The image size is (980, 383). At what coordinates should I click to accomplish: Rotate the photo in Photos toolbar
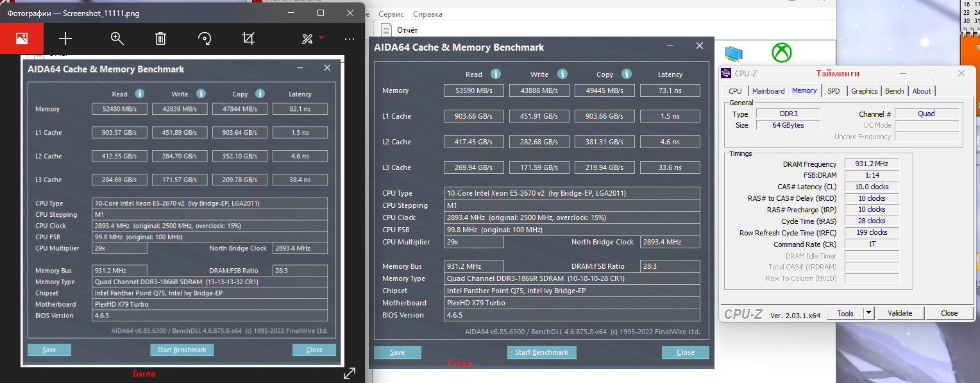[205, 38]
